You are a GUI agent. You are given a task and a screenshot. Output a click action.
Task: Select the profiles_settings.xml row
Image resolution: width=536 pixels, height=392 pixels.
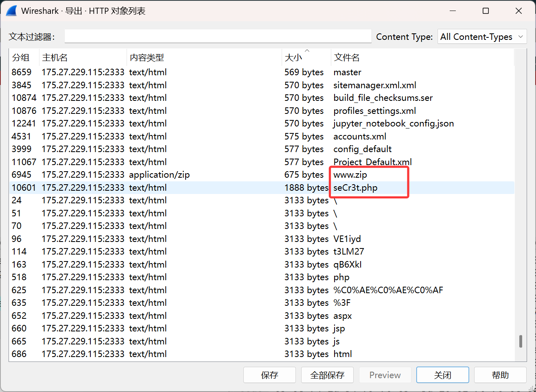click(262, 111)
